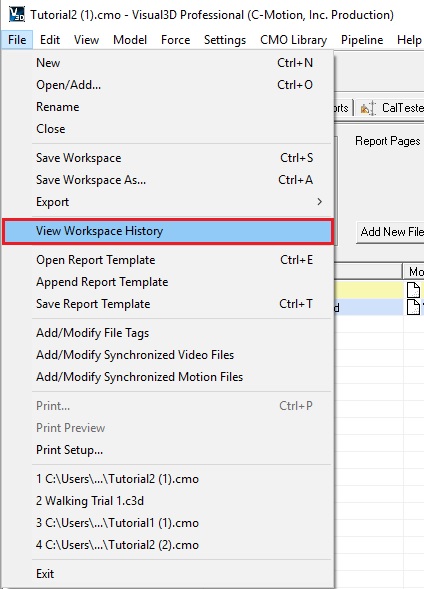
Task: Click Save Report Template
Action: 168,304
